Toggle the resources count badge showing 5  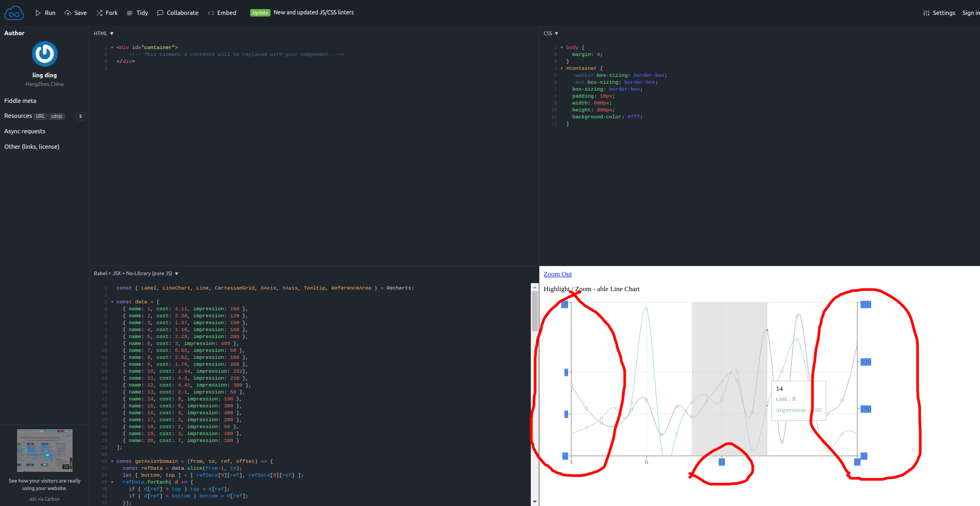point(80,116)
